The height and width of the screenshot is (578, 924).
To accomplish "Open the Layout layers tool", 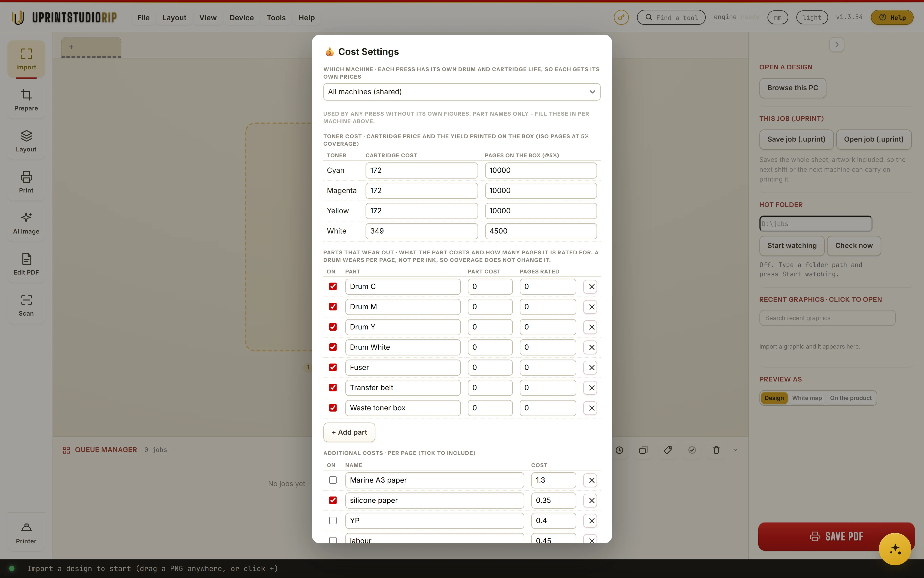I will pyautogui.click(x=26, y=141).
